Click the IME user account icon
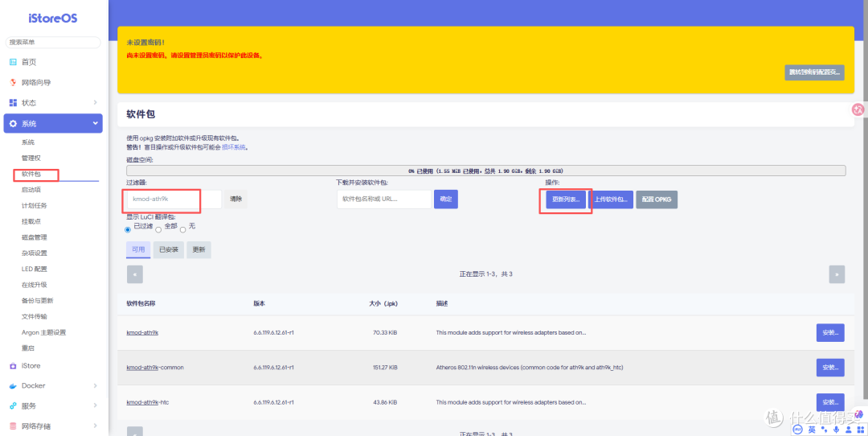868x436 pixels. pyautogui.click(x=847, y=430)
